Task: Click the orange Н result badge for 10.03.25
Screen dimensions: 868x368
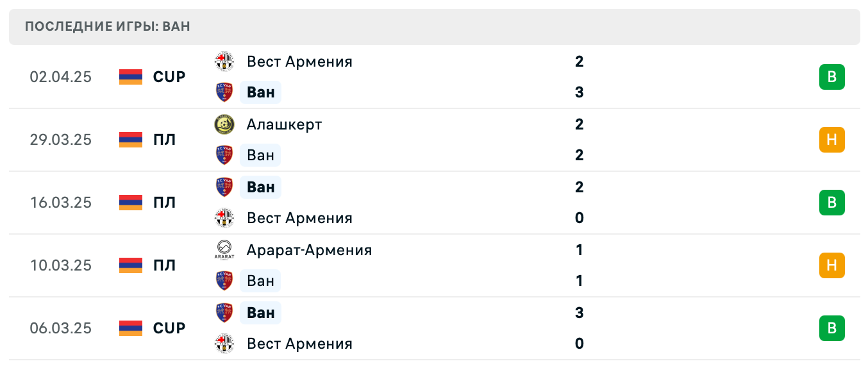Action: pos(831,265)
